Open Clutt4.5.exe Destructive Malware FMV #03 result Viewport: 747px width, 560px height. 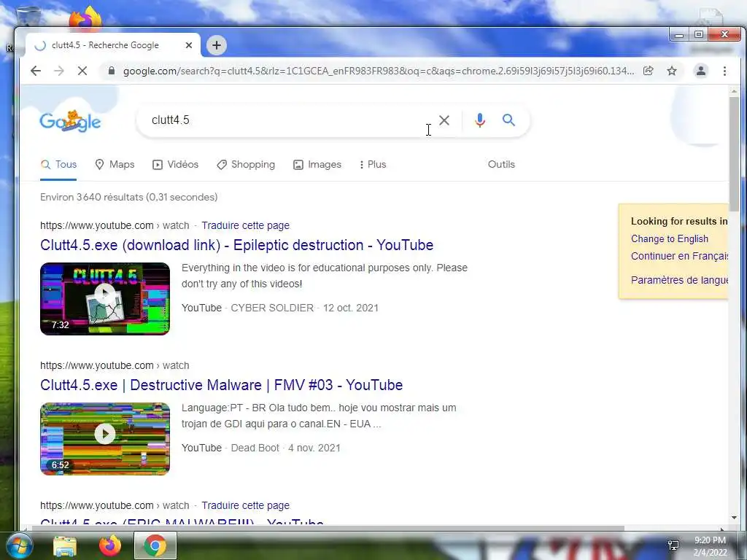[x=222, y=385]
